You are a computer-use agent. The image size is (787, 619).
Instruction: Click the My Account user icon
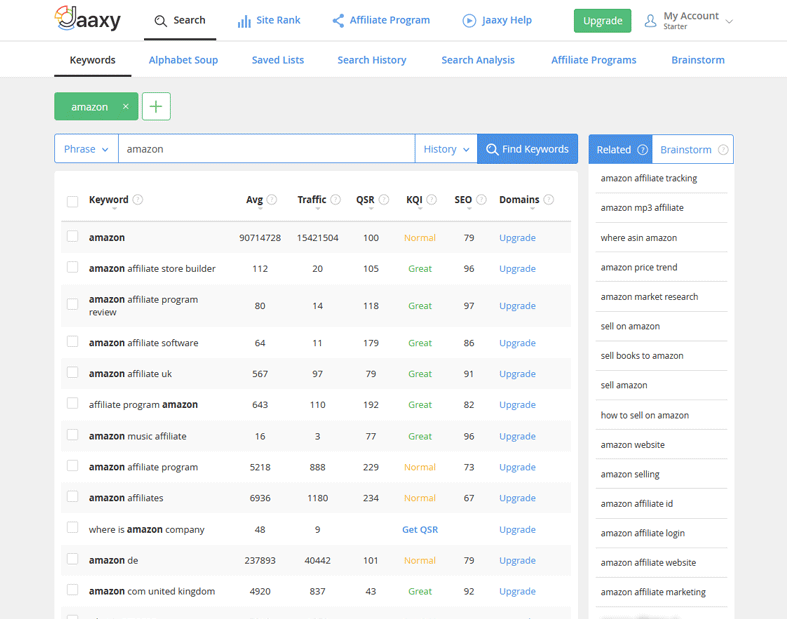[x=650, y=21]
